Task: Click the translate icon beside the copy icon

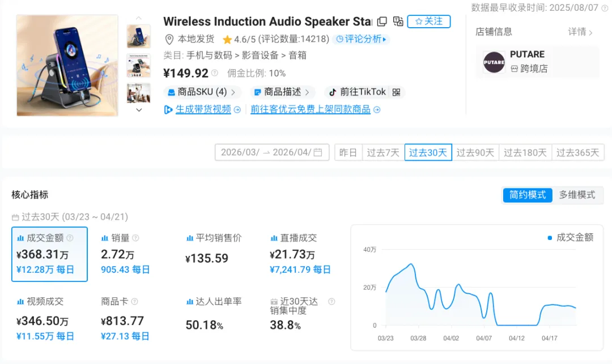Action: pyautogui.click(x=398, y=20)
